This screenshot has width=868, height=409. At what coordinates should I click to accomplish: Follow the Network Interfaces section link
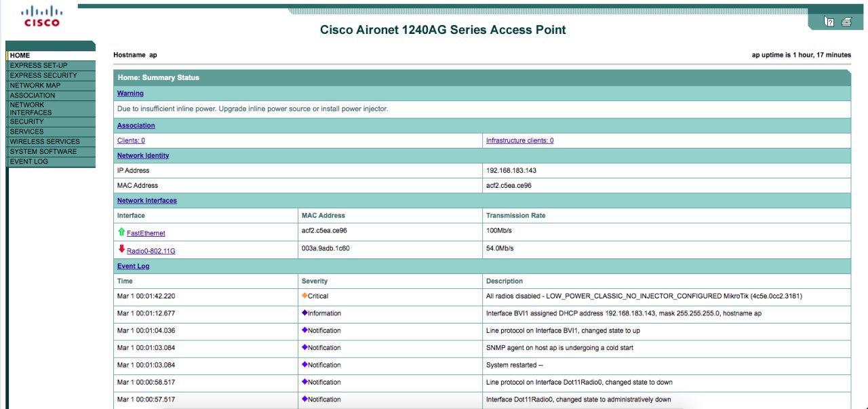pyautogui.click(x=147, y=201)
